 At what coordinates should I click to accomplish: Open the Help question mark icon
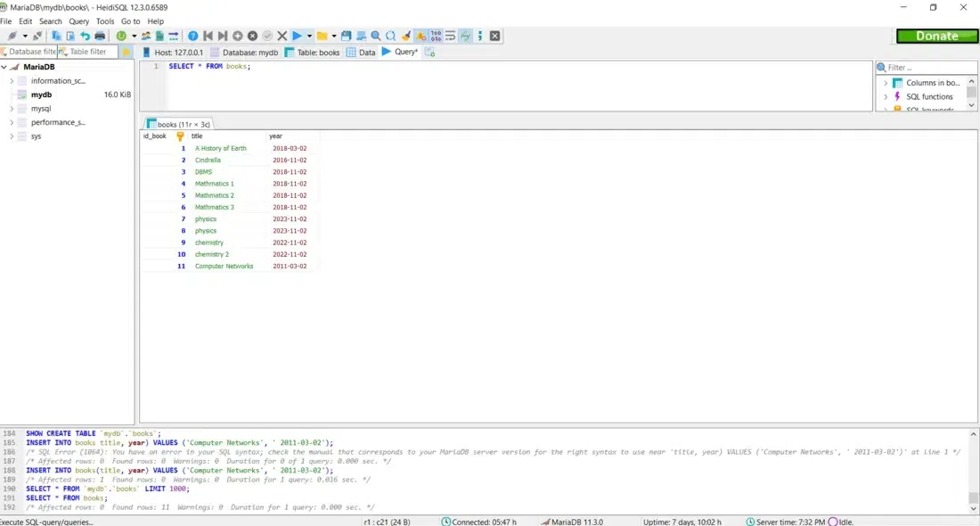(x=192, y=36)
